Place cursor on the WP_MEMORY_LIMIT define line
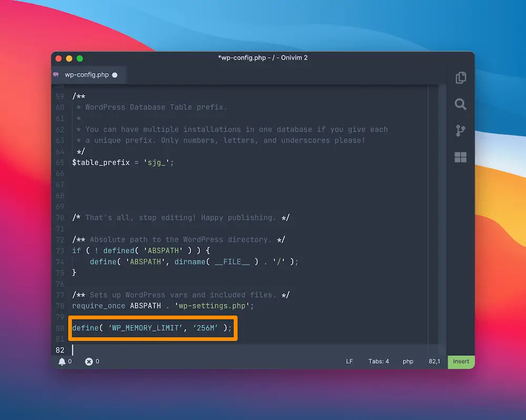This screenshot has width=526, height=420. point(152,328)
